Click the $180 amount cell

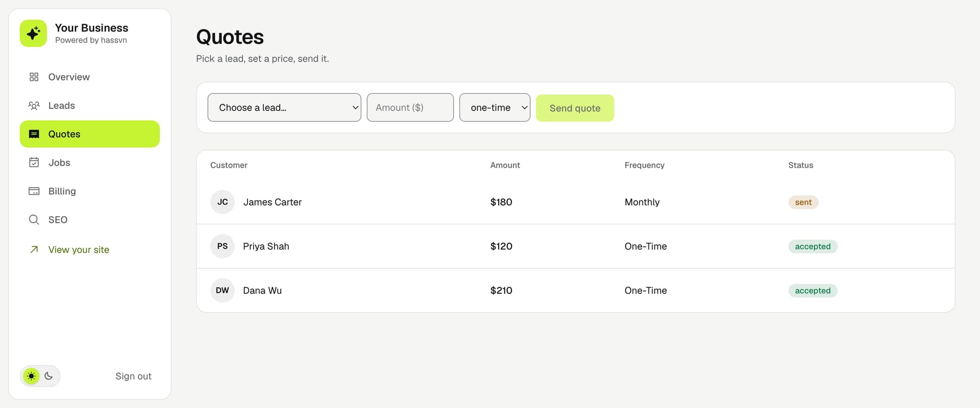tap(501, 202)
